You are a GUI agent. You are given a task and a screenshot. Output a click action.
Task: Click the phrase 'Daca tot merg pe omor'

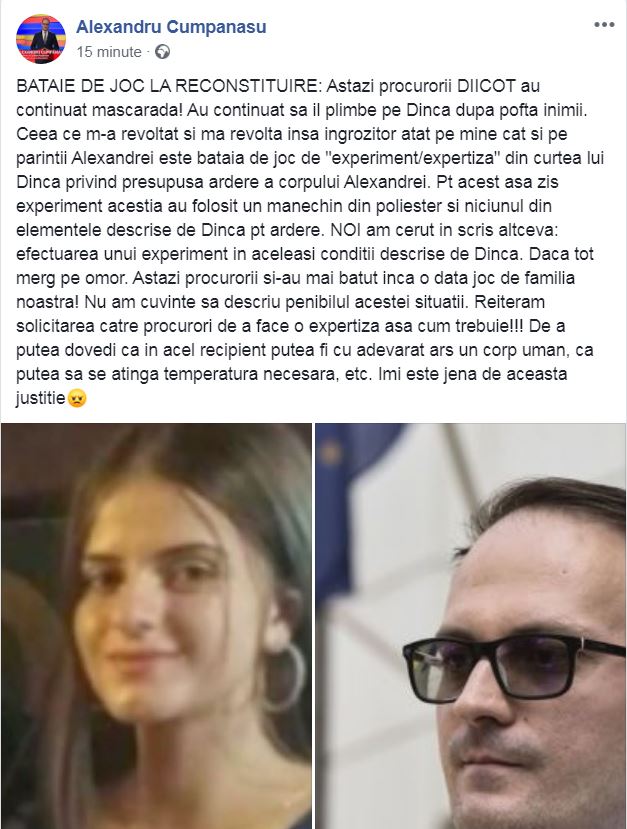pos(305,266)
